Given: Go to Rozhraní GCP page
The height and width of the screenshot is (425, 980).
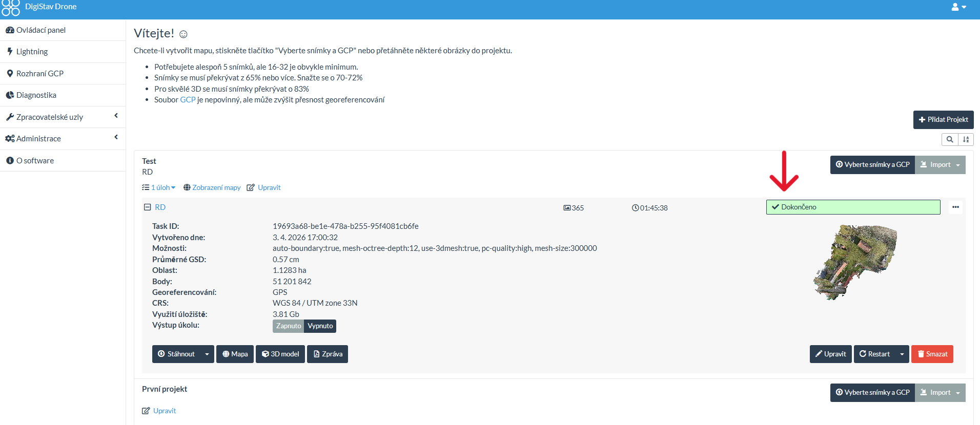Looking at the screenshot, I should click(x=63, y=74).
